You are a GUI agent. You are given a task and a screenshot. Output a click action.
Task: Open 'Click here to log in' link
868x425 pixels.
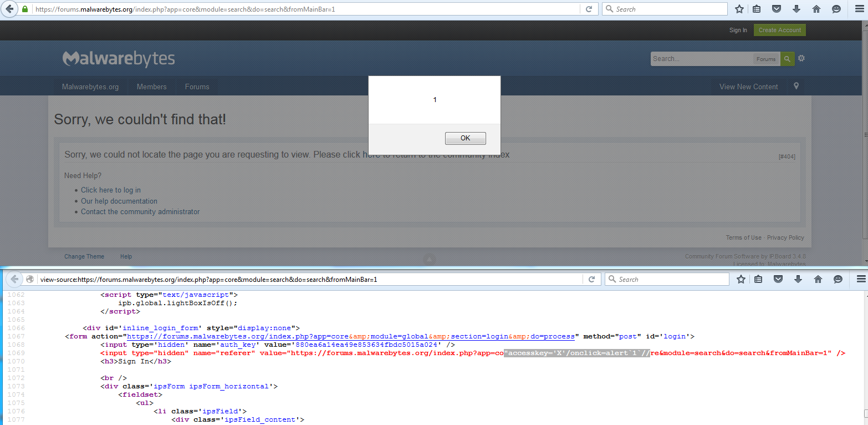click(111, 190)
